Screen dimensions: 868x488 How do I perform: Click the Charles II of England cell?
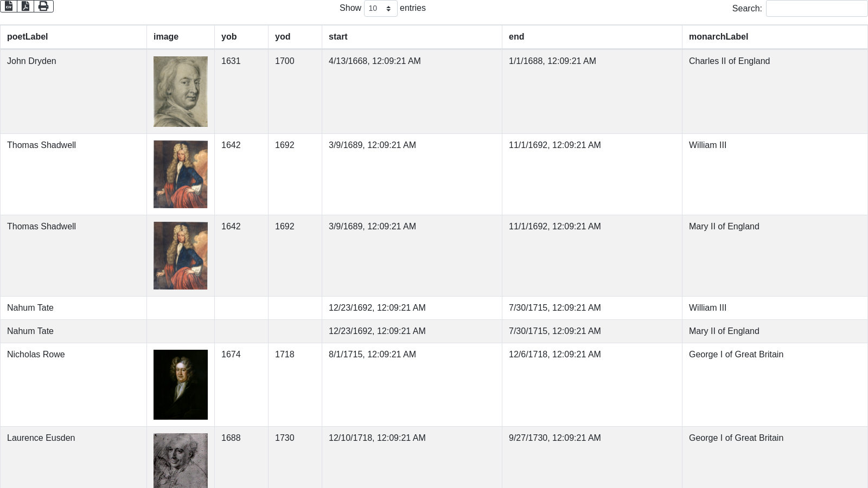pyautogui.click(x=729, y=61)
